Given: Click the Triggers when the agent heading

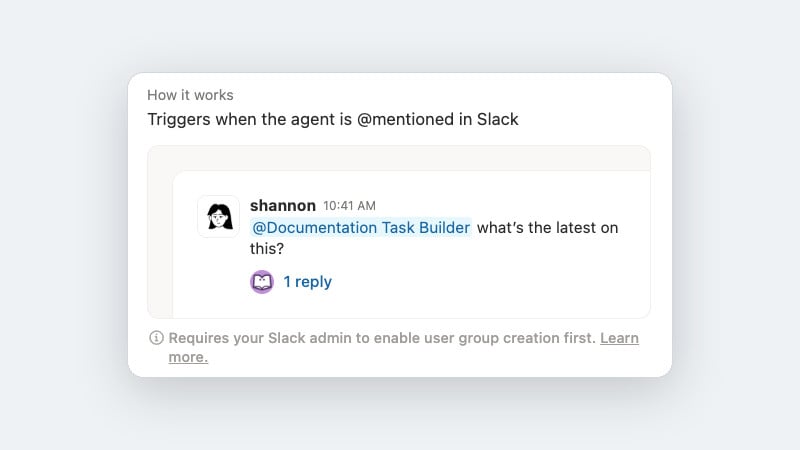Looking at the screenshot, I should 333,119.
